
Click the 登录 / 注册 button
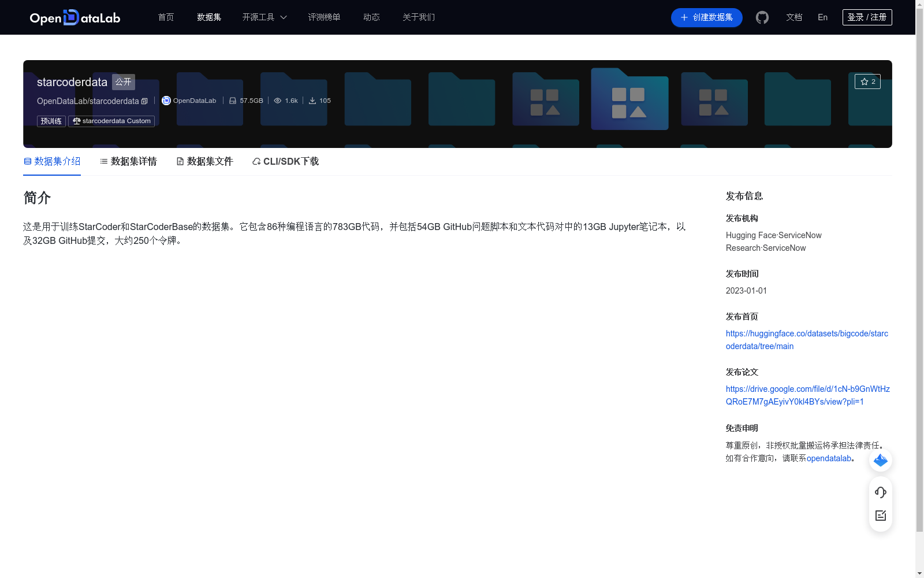pos(867,17)
